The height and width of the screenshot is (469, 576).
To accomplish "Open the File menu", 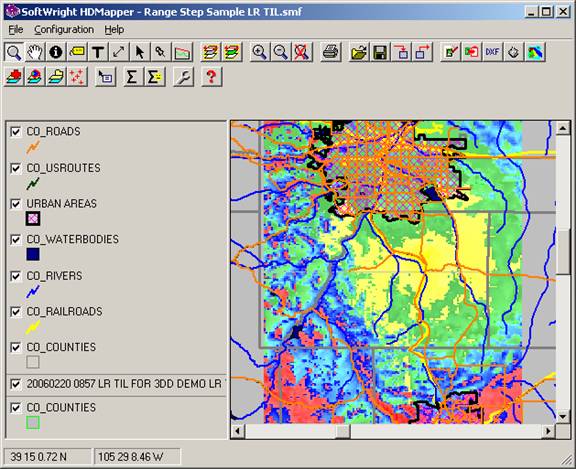I will [16, 29].
